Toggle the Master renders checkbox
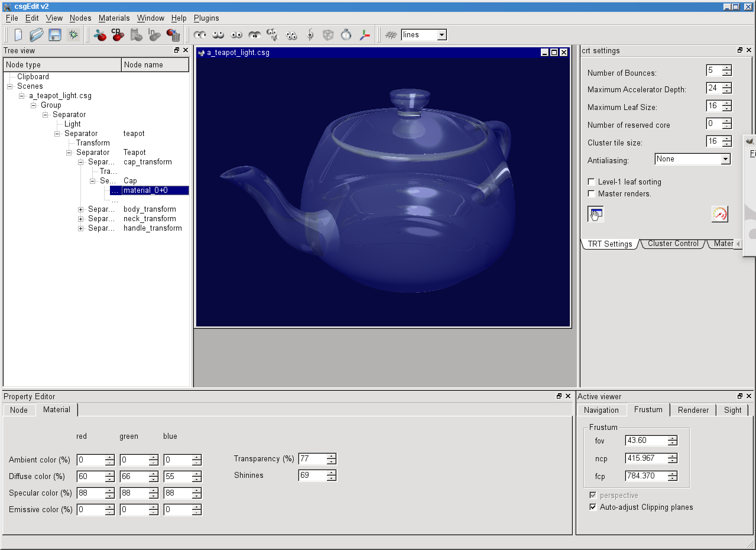 click(592, 194)
